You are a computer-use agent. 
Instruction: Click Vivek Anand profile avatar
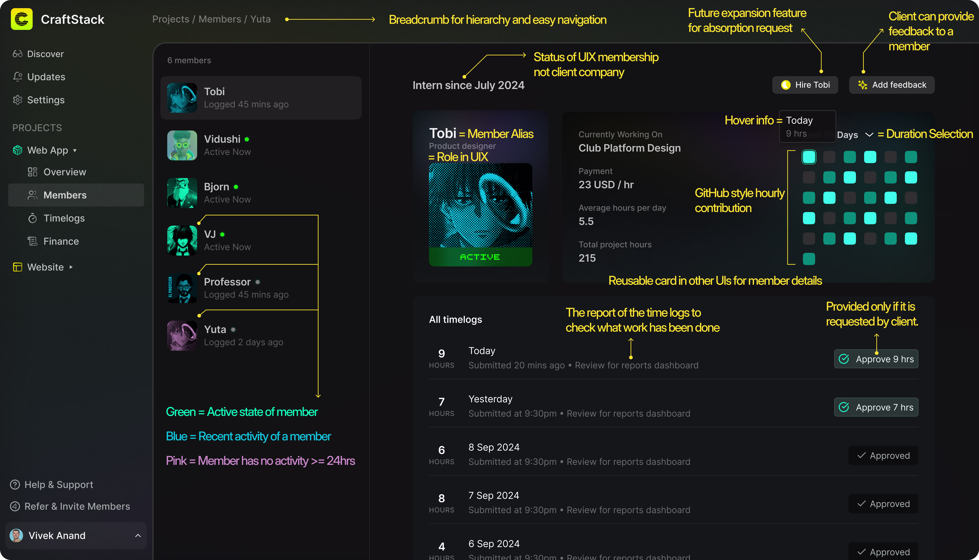pyautogui.click(x=16, y=535)
